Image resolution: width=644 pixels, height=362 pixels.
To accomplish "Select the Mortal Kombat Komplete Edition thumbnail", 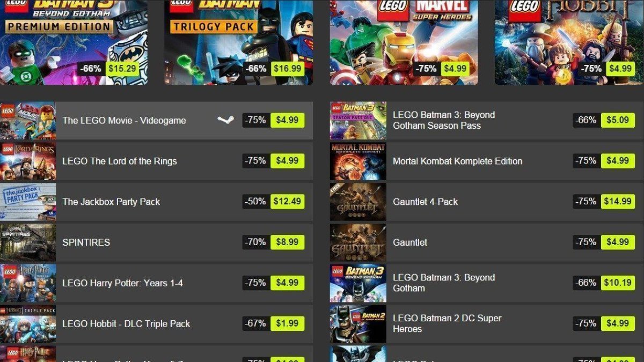I will [358, 161].
